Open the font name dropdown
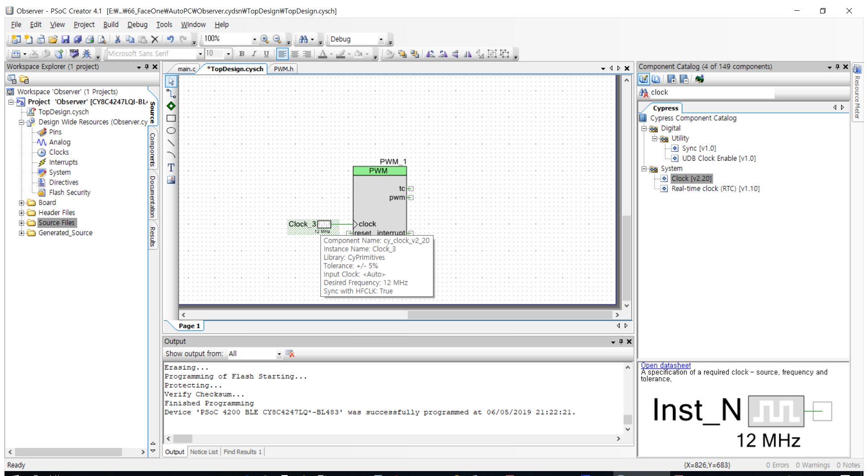The image size is (868, 476). point(200,54)
